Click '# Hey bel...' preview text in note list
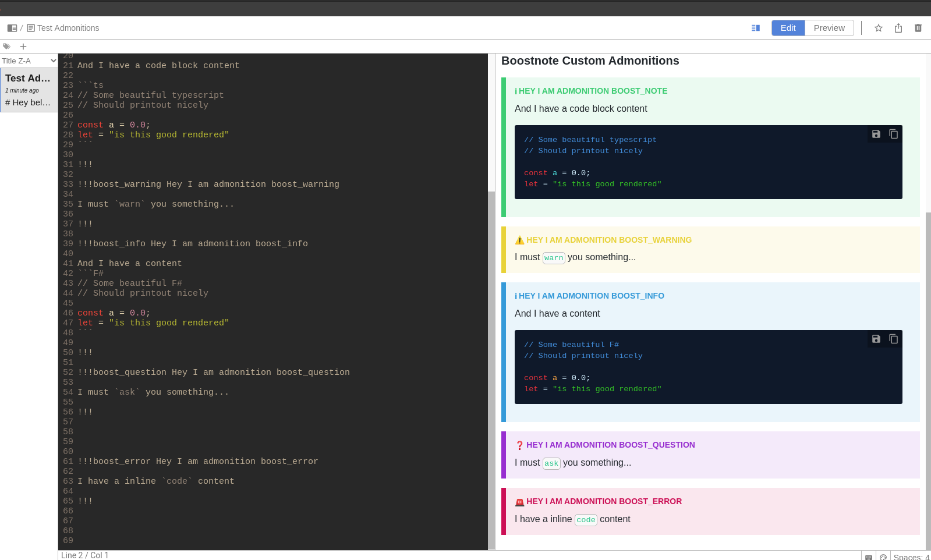Screen dimensions: 931x560 click(x=28, y=102)
